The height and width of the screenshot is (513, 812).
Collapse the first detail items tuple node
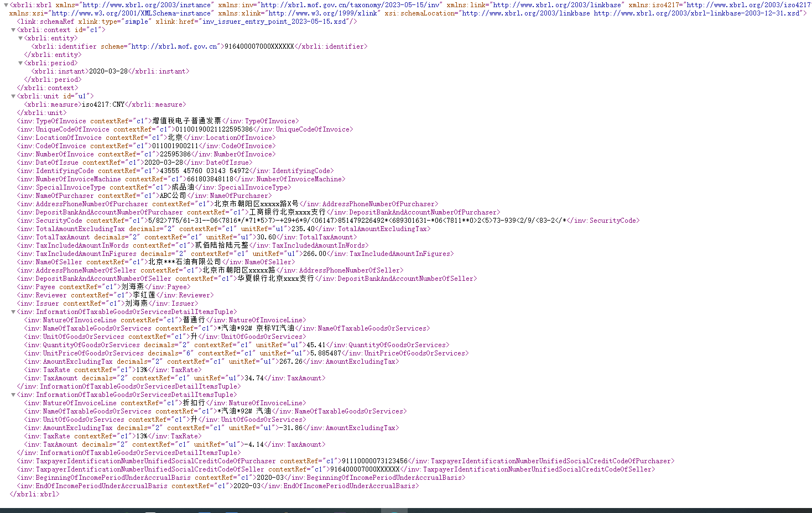pos(13,312)
